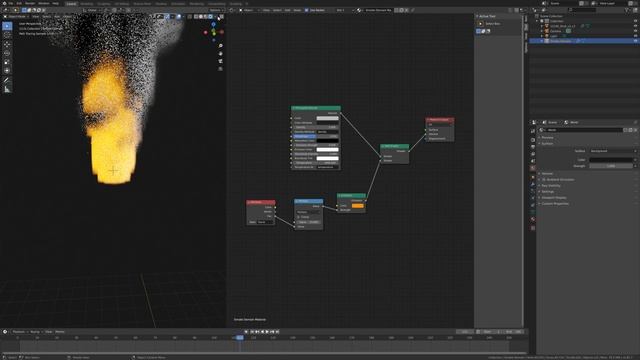Open the outliner filter funnel icon

coord(627,10)
